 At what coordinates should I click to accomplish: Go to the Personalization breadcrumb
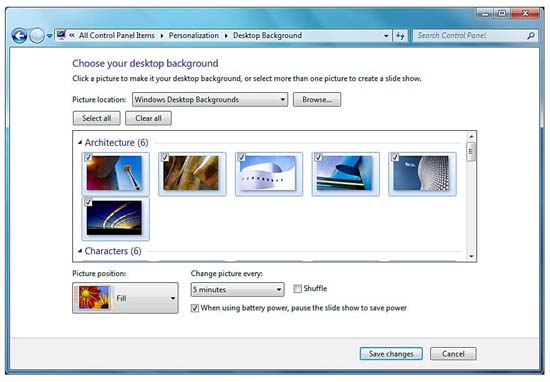tap(194, 35)
